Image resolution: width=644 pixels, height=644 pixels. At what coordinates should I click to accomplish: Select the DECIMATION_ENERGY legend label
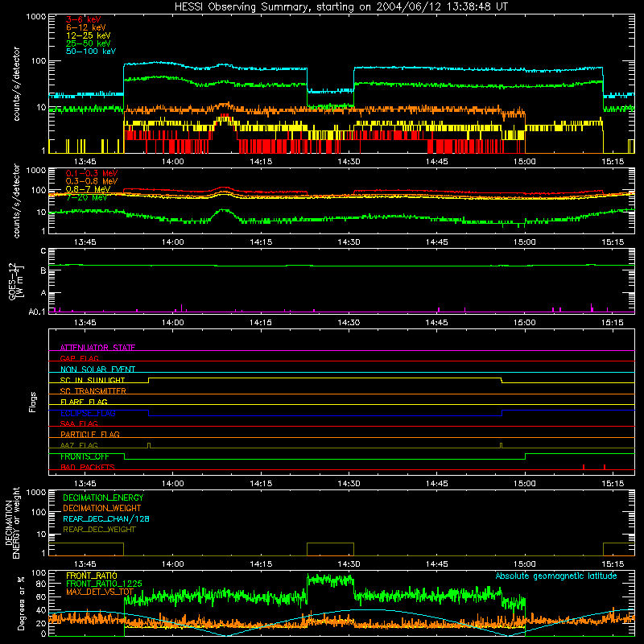tap(103, 497)
